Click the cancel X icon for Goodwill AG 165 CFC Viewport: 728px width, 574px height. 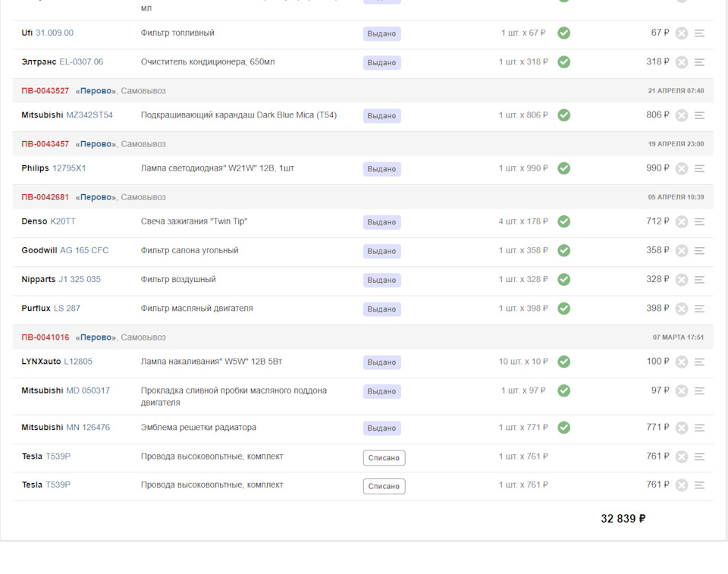click(681, 251)
